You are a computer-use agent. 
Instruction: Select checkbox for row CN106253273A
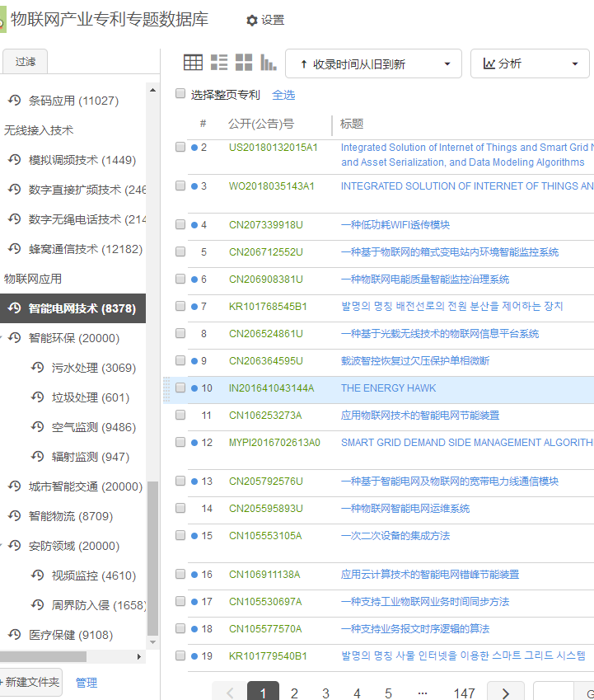(x=180, y=415)
